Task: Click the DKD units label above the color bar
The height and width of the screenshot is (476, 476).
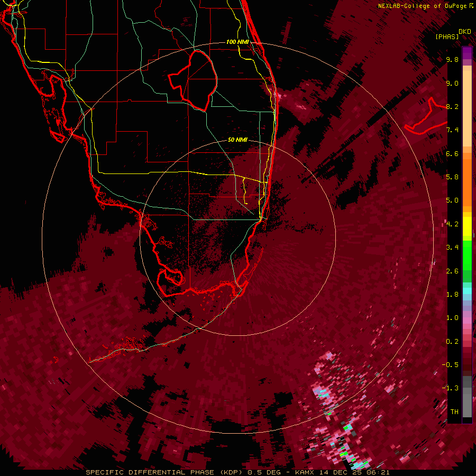Action: pos(464,32)
